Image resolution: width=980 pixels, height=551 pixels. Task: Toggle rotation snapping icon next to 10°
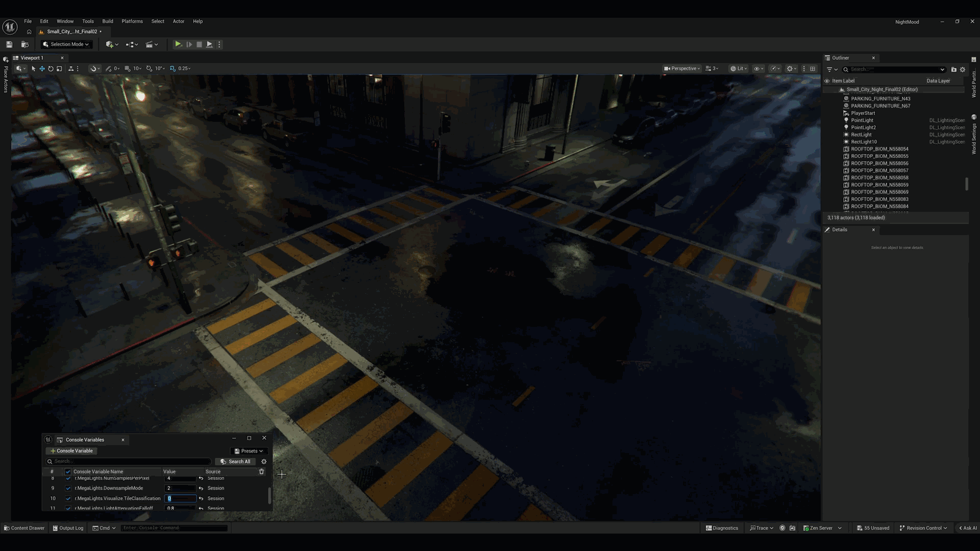pos(149,69)
